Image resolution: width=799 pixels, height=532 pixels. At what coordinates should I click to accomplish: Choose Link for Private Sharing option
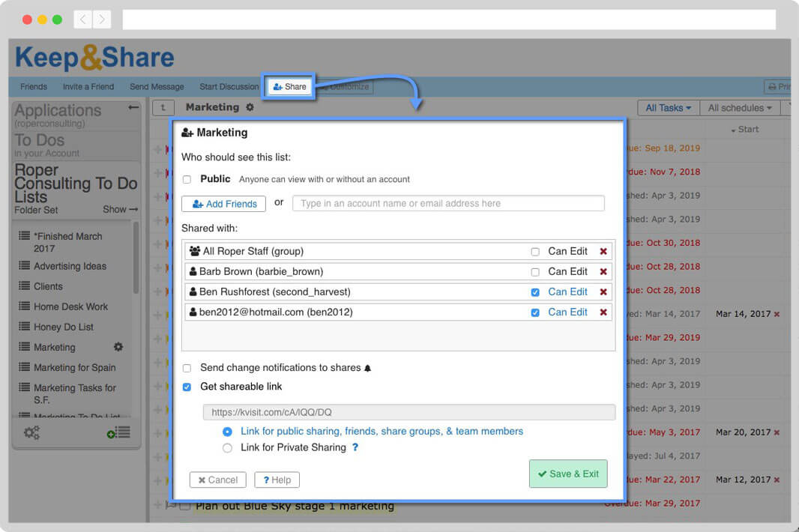click(227, 448)
